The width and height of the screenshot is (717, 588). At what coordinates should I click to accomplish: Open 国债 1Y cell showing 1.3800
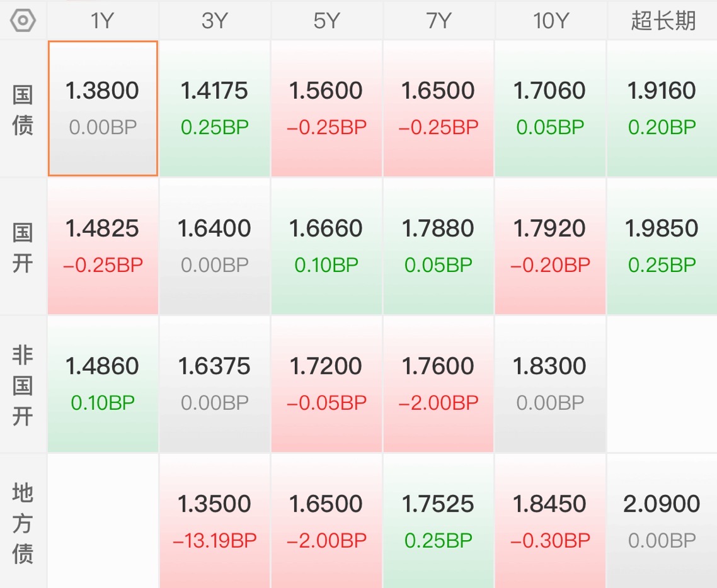tap(103, 108)
